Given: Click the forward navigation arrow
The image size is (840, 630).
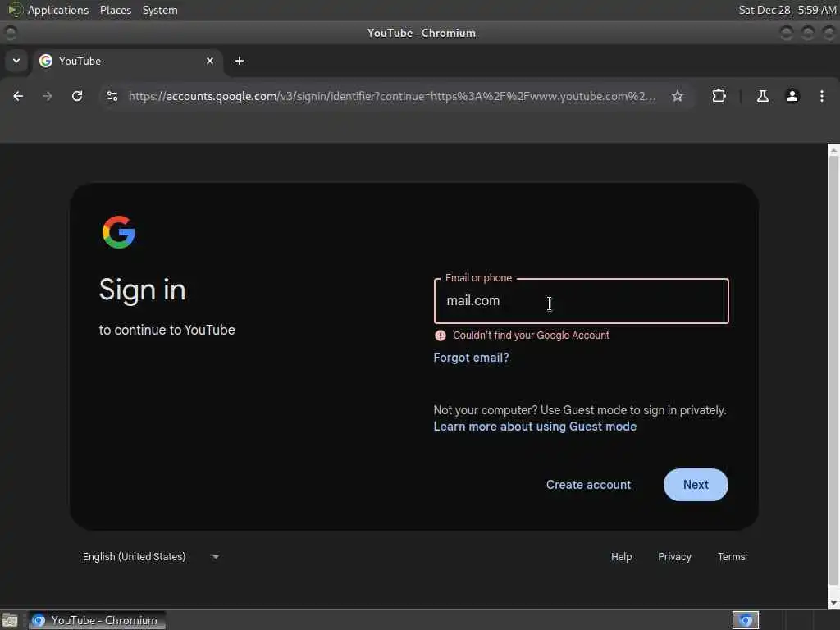Looking at the screenshot, I should (x=47, y=96).
